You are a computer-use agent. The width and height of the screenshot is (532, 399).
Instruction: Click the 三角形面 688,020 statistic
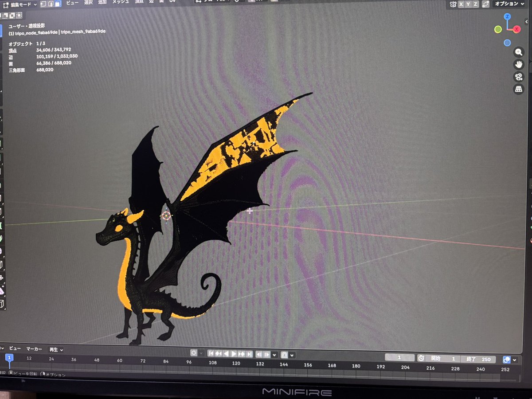[x=31, y=70]
